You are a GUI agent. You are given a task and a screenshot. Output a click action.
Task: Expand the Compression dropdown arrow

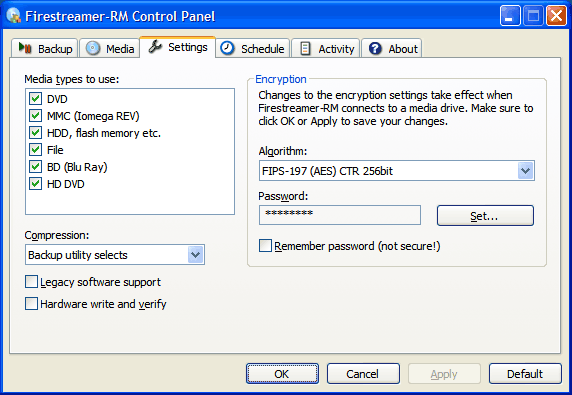coord(196,255)
